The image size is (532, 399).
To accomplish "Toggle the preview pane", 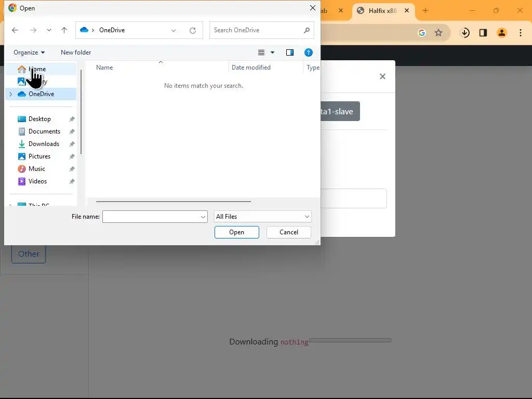I will tap(290, 52).
